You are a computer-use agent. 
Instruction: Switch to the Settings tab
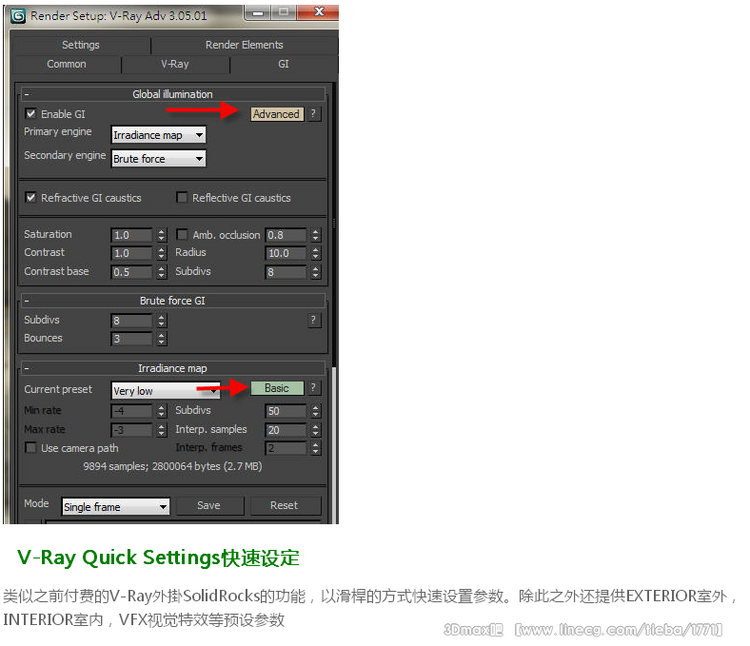(x=80, y=45)
